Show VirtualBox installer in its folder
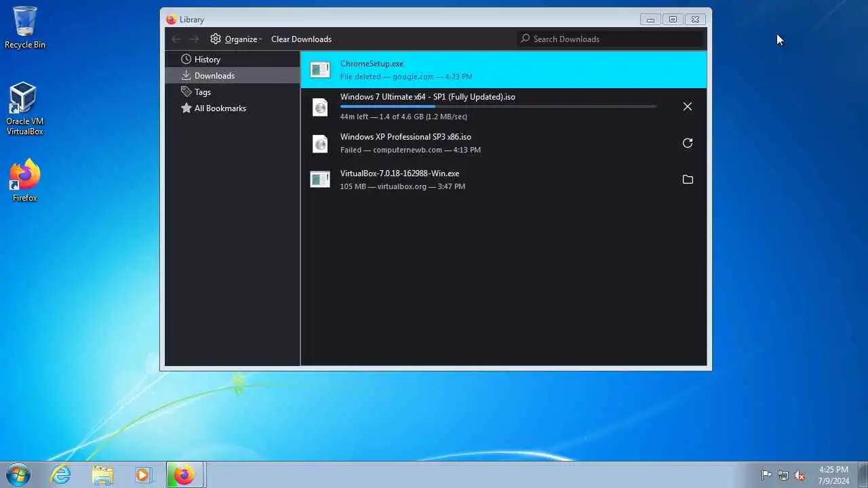This screenshot has width=868, height=488. [688, 180]
